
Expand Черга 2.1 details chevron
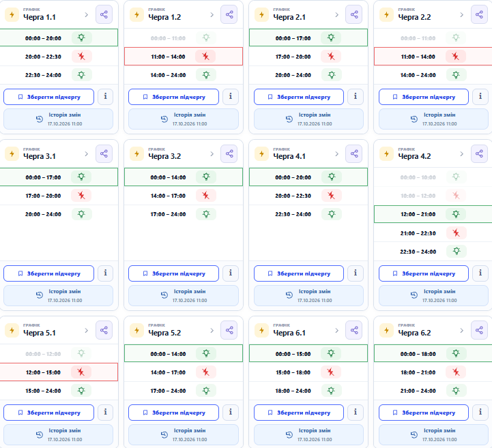pos(336,15)
